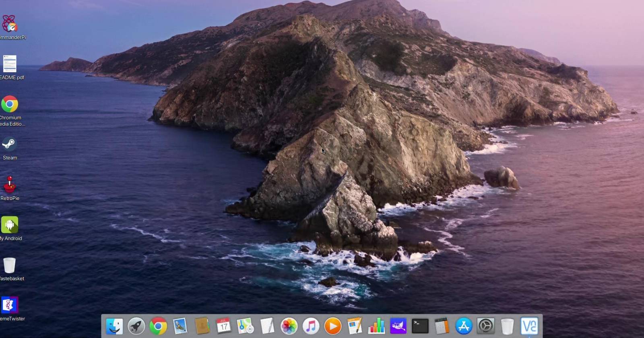The width and height of the screenshot is (644, 338).
Task: Launch the rocket Launchpad icon in dock
Action: pyautogui.click(x=136, y=326)
